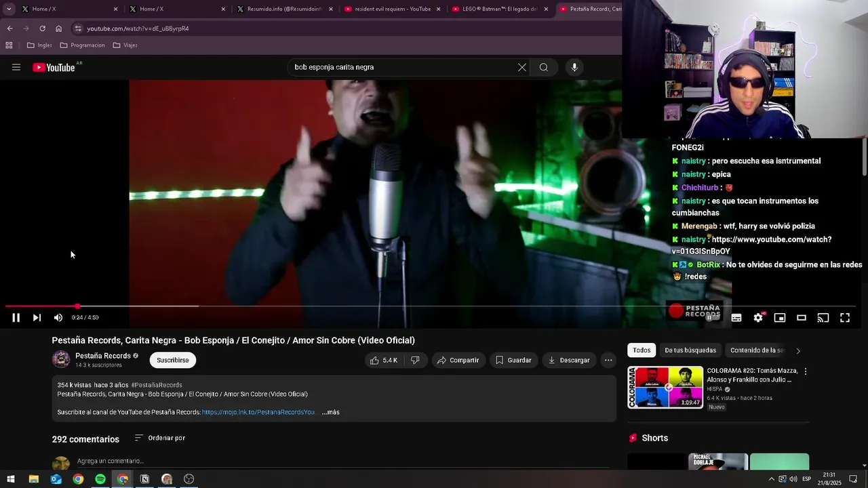Mute the video volume
This screenshot has height=488, width=868.
(x=58, y=317)
